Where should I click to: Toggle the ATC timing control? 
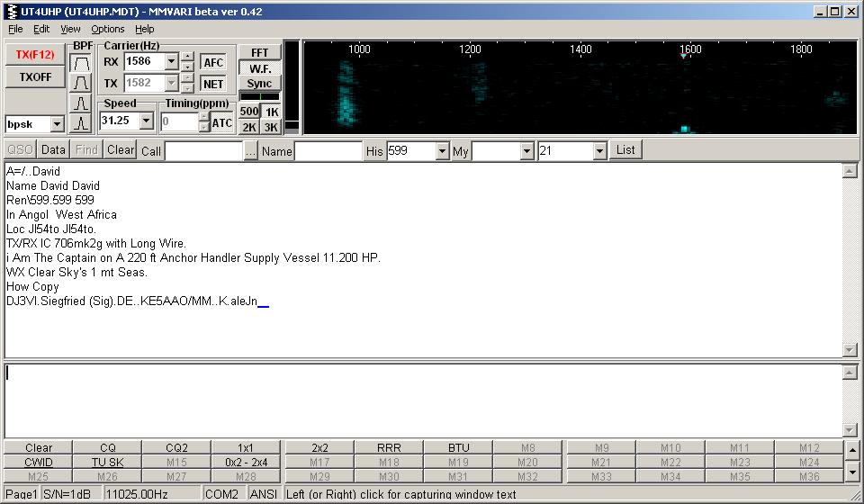222,122
